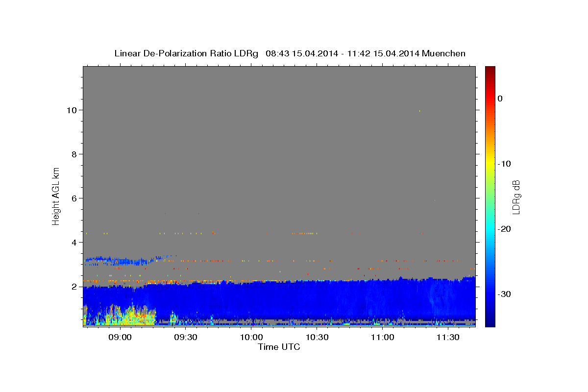This screenshot has width=588, height=392.
Task: Click the 10:30 time axis label
Action: tap(317, 338)
